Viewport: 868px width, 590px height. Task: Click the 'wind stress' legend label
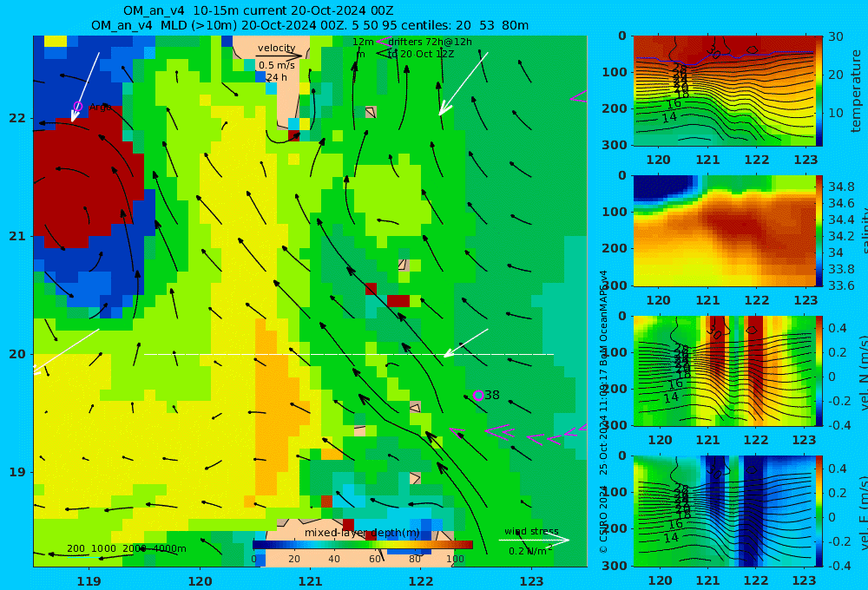[x=531, y=531]
